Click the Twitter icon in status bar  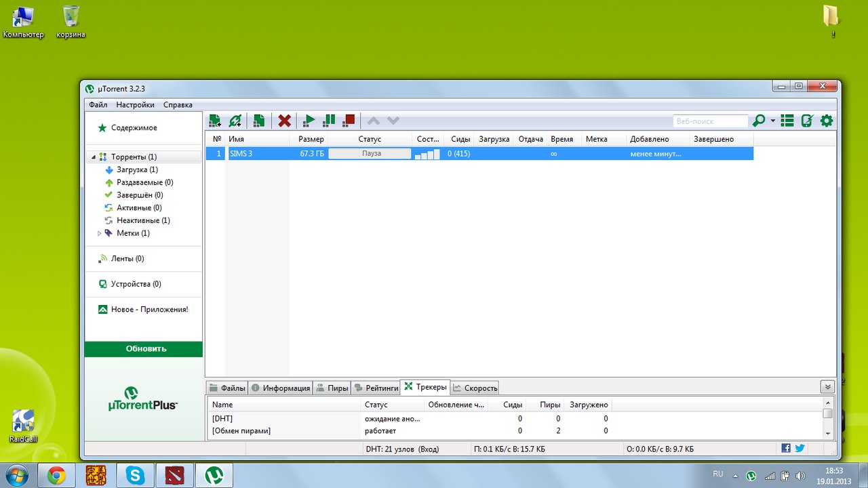click(x=800, y=448)
